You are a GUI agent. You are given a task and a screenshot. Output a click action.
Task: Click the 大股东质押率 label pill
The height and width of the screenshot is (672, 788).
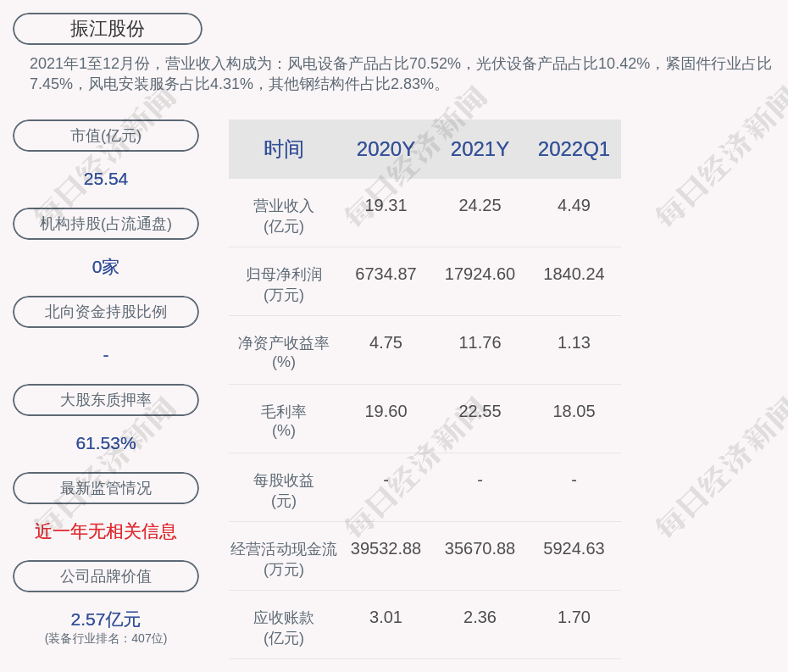(x=106, y=400)
